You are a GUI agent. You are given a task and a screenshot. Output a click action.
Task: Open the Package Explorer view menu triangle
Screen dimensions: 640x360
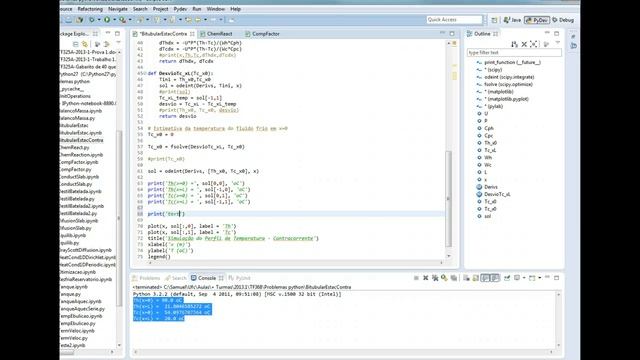(118, 43)
